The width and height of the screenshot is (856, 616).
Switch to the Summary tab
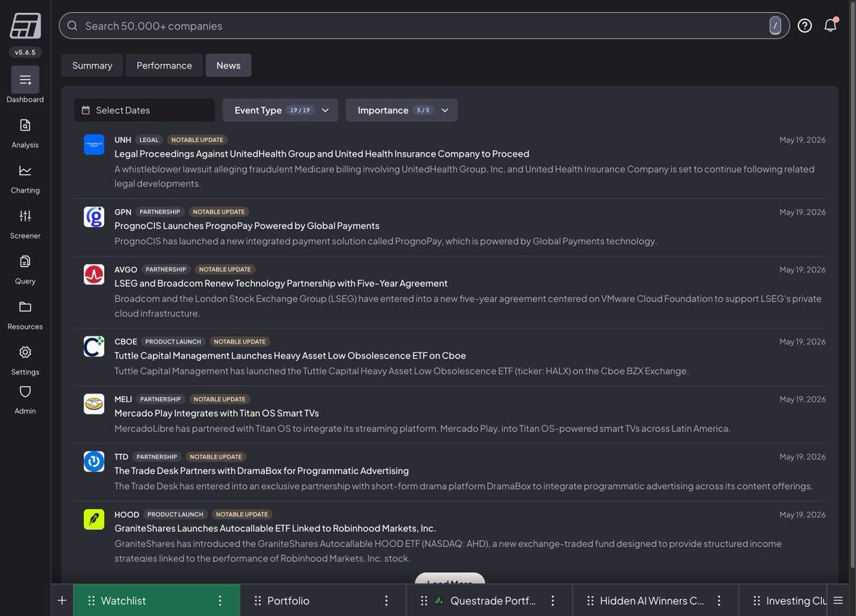(x=92, y=65)
